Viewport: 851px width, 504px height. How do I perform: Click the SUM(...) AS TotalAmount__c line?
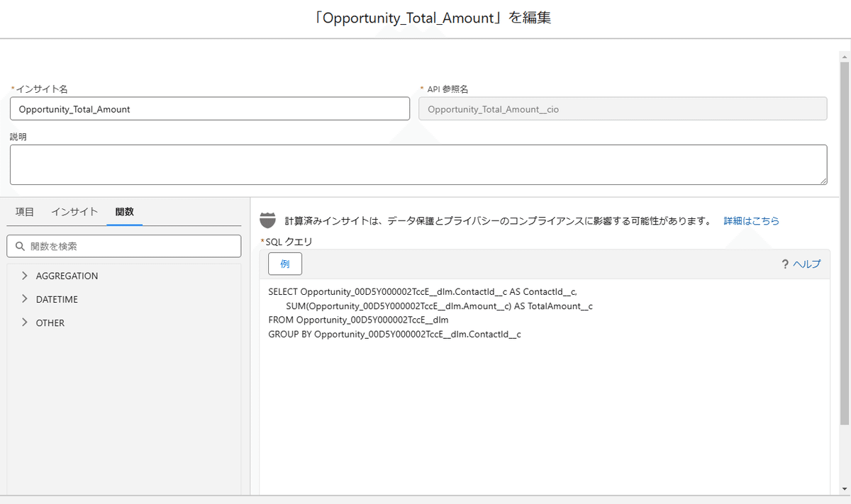tap(439, 306)
